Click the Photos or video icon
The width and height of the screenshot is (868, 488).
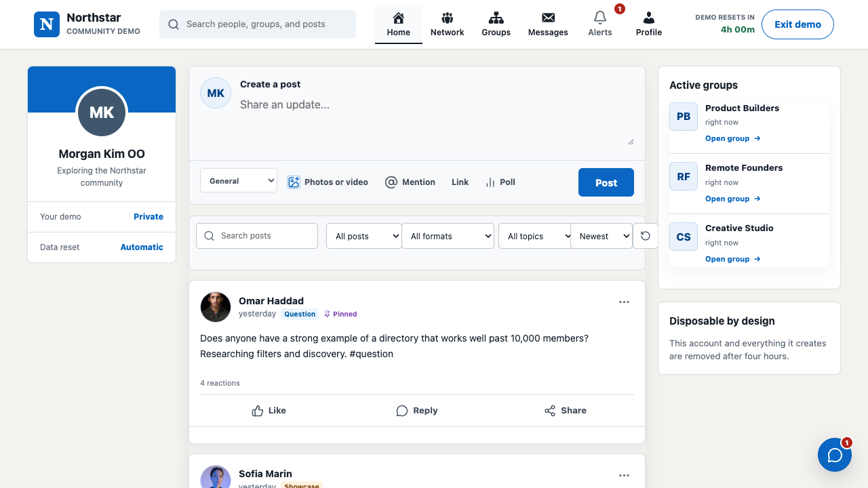(x=294, y=182)
